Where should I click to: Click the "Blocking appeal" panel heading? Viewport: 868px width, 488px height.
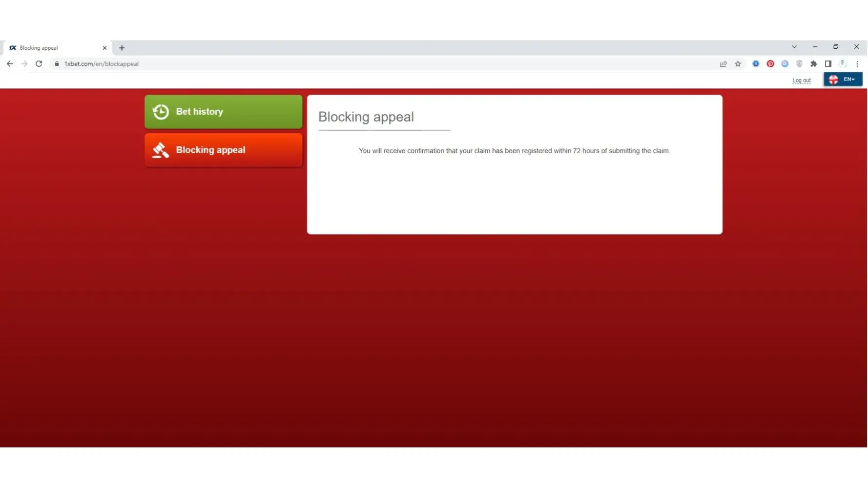tap(366, 117)
